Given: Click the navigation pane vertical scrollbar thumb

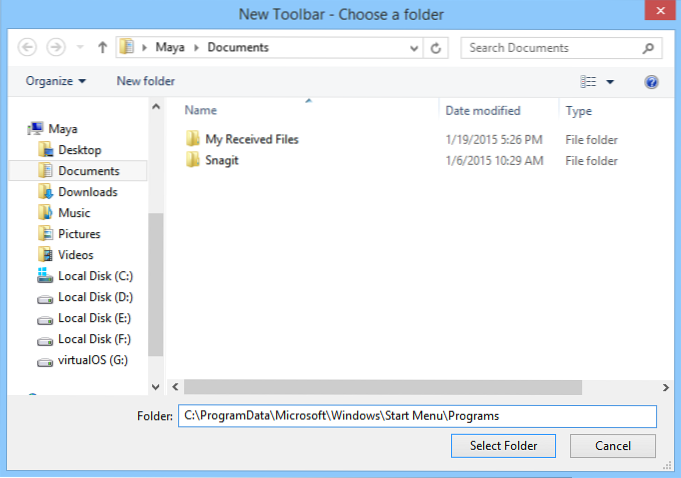Looking at the screenshot, I should pos(156,284).
